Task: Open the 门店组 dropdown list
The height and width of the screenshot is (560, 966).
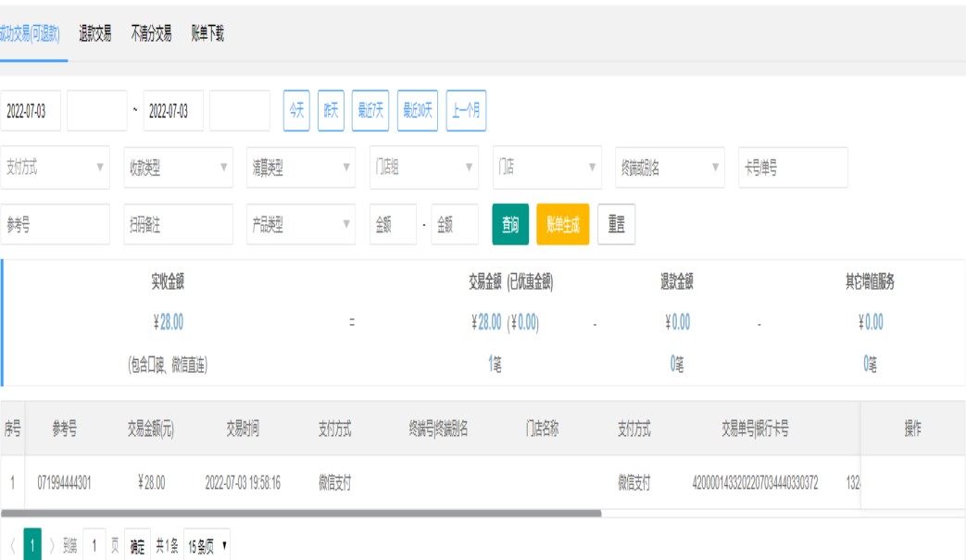Action: pyautogui.click(x=424, y=168)
